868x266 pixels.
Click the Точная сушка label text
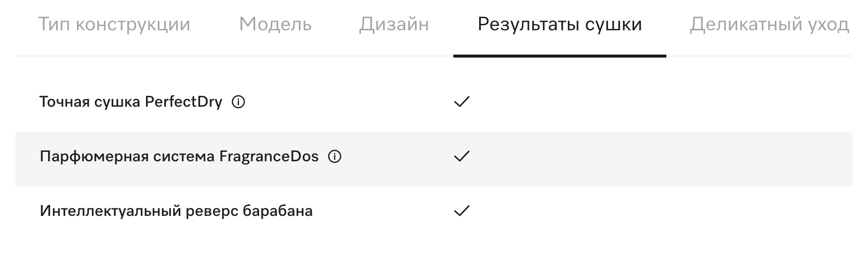(90, 102)
